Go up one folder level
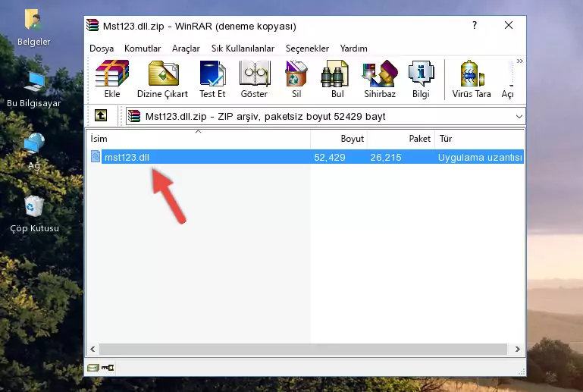Screen dimensions: 583x392 [101, 116]
